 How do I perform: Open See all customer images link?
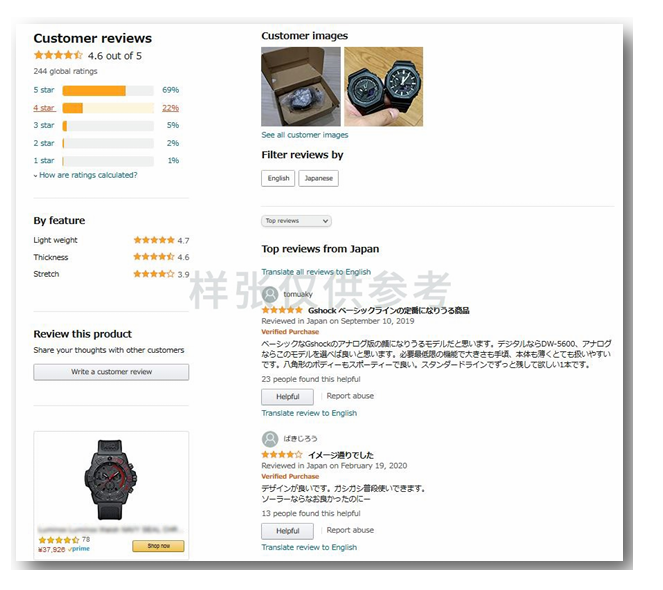click(305, 135)
